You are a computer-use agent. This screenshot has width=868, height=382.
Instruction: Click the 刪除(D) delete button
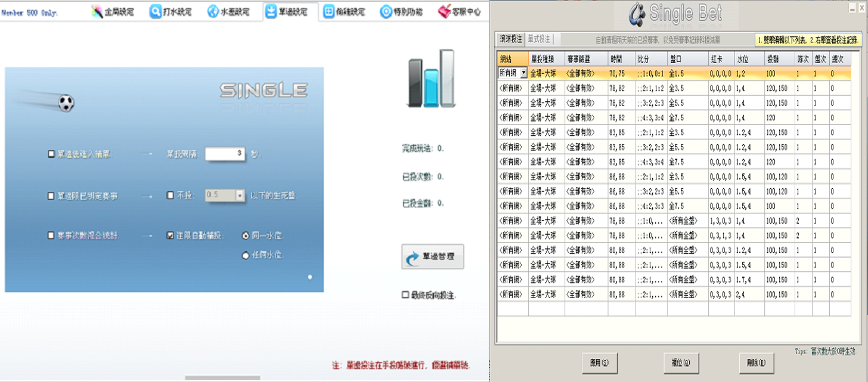(756, 362)
